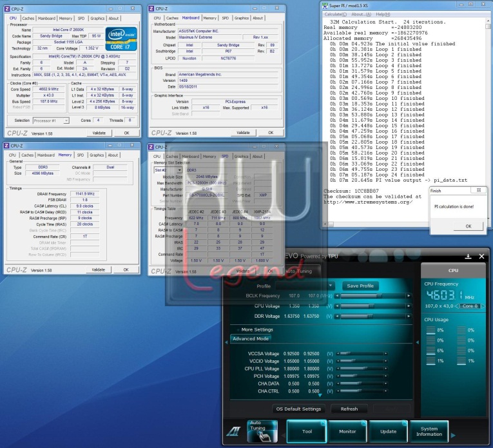The height and width of the screenshot is (448, 493).
Task: Click DDR Voltage decrease arrow
Action: tap(337, 316)
